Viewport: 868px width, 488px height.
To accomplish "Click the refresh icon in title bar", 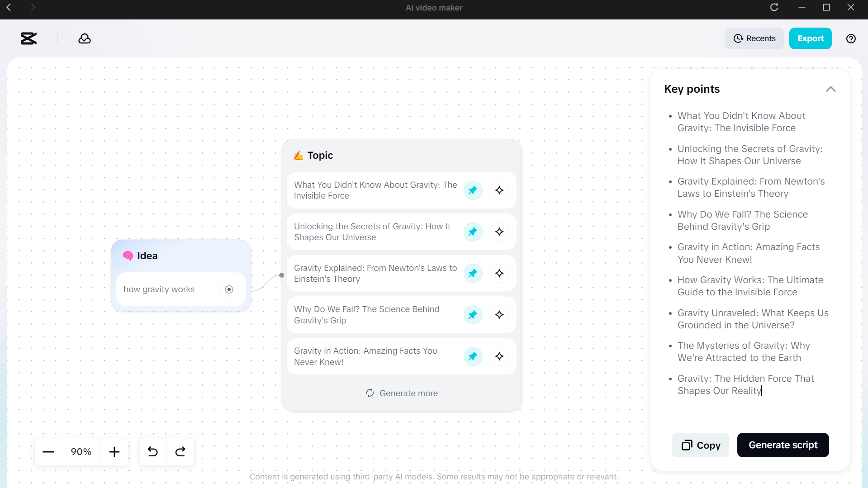I will coord(774,7).
